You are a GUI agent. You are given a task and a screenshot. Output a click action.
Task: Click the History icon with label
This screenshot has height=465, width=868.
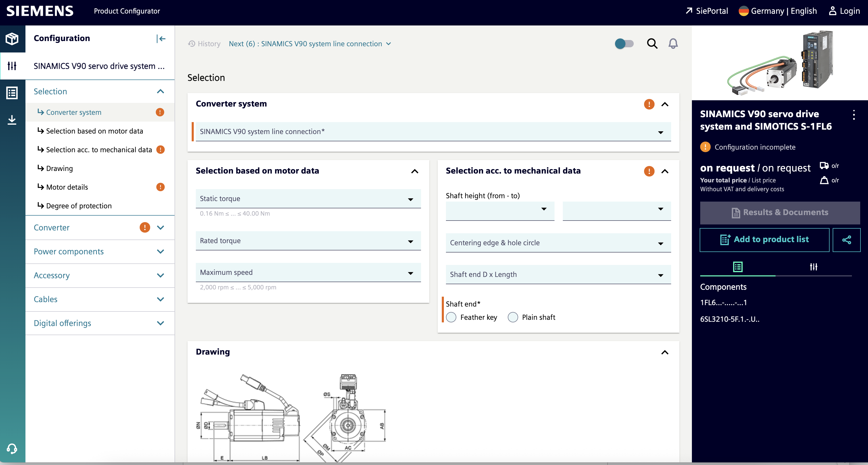click(204, 43)
